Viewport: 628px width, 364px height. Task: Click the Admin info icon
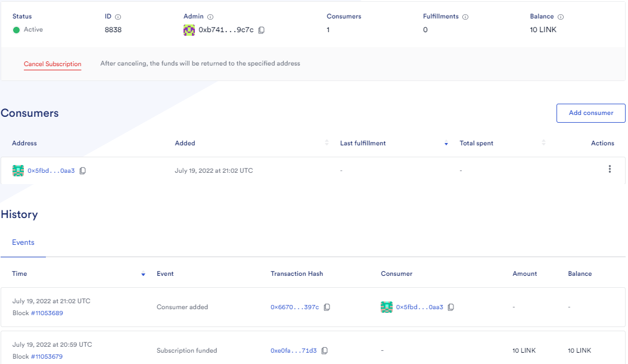(x=210, y=17)
